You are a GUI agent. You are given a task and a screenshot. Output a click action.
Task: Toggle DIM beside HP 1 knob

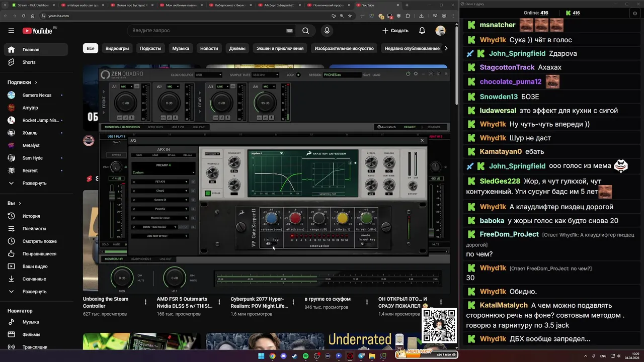tap(192, 276)
